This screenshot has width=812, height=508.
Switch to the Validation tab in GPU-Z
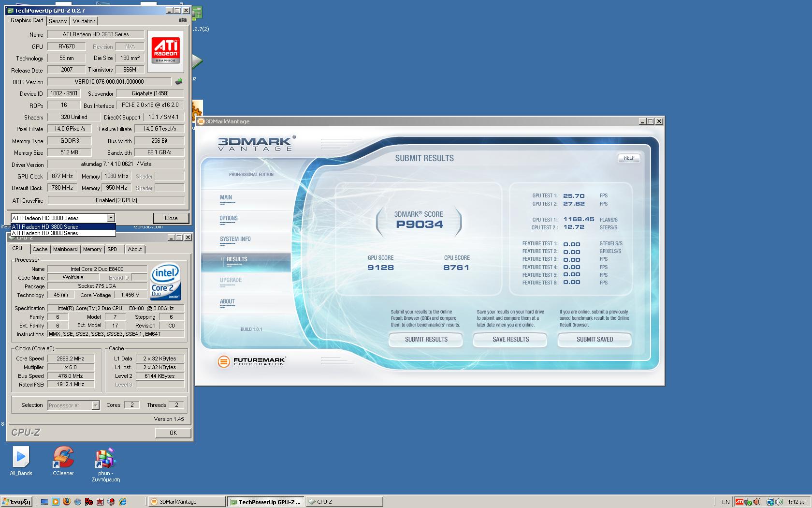pos(84,21)
